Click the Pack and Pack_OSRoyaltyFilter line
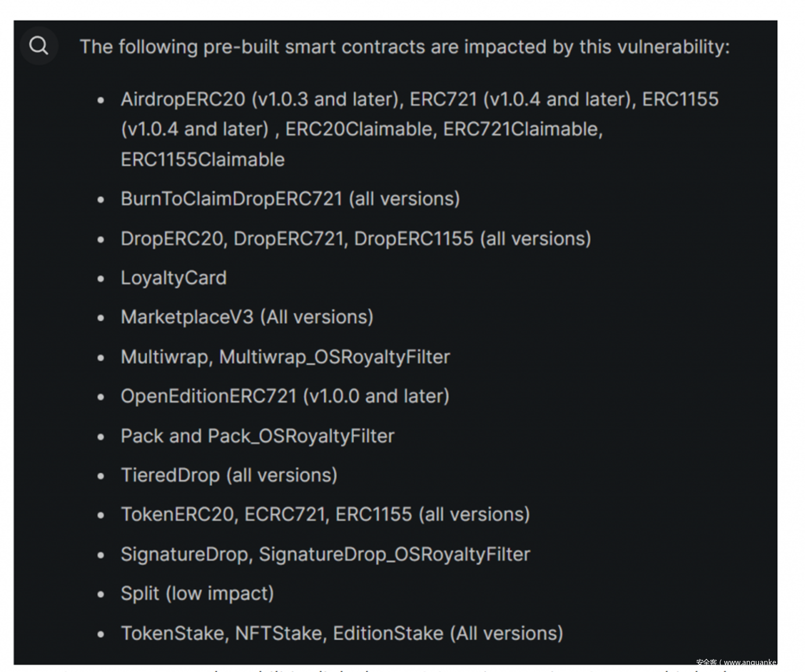This screenshot has height=672, width=805. point(257,436)
